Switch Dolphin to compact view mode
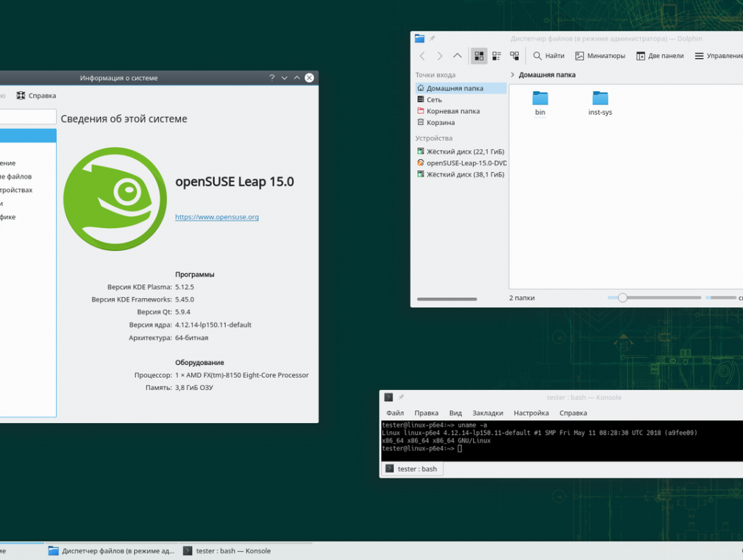The width and height of the screenshot is (743, 560). [x=497, y=56]
